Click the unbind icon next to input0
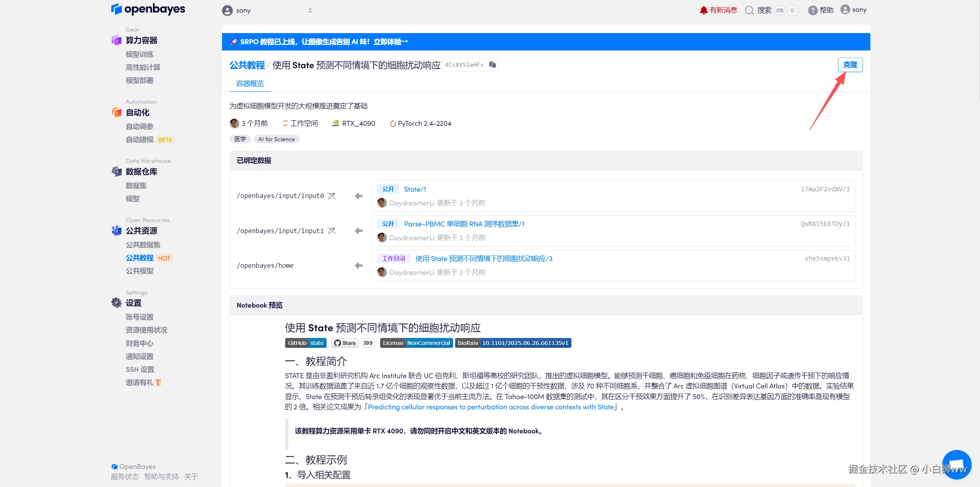 point(332,196)
